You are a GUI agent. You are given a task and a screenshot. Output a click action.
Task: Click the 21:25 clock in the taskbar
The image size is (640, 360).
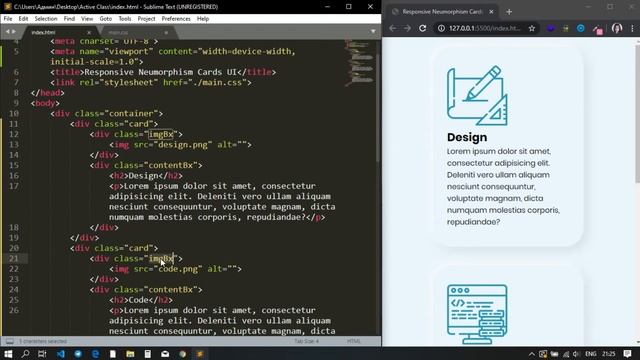click(609, 354)
